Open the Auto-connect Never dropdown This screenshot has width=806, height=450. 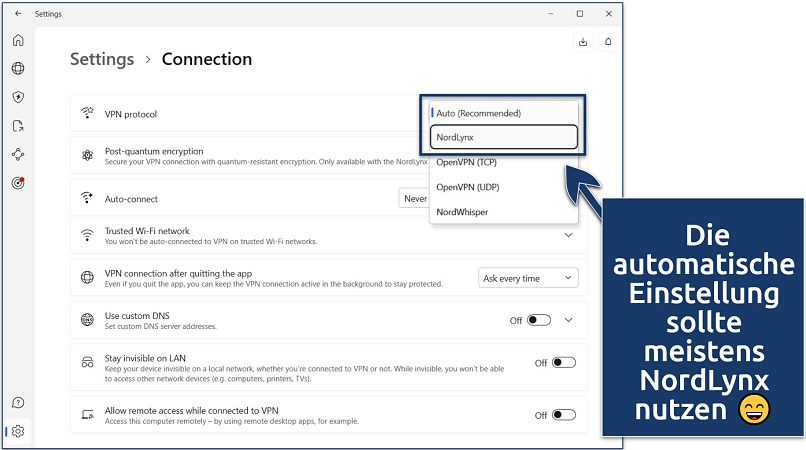click(414, 199)
